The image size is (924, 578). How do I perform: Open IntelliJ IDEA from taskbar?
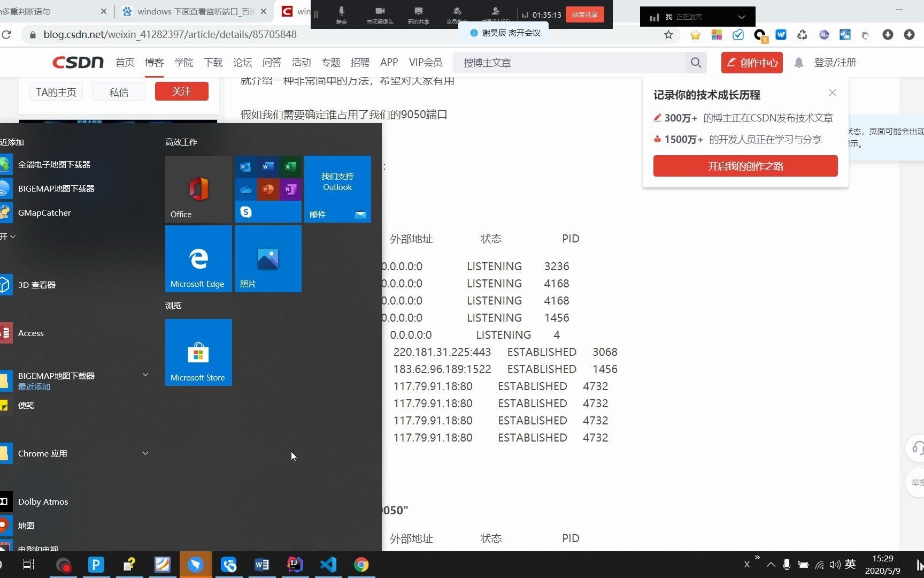pos(295,565)
